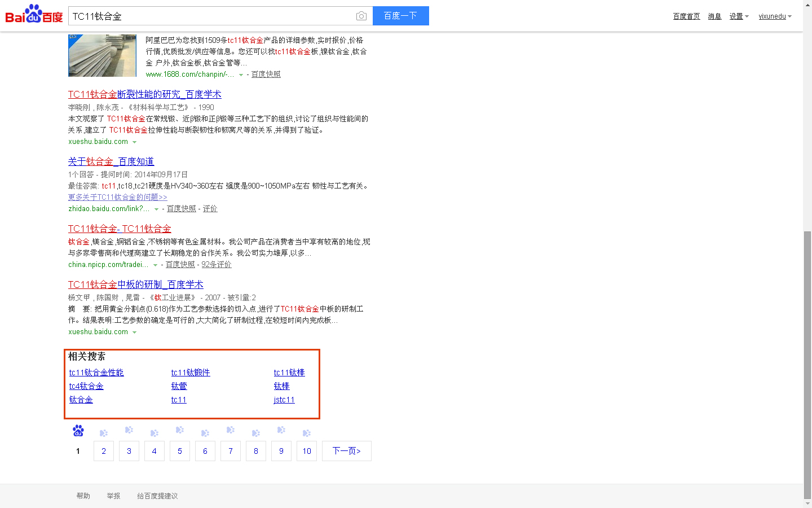Search related term tc11钛锻件
The width and height of the screenshot is (812, 508).
click(191, 373)
